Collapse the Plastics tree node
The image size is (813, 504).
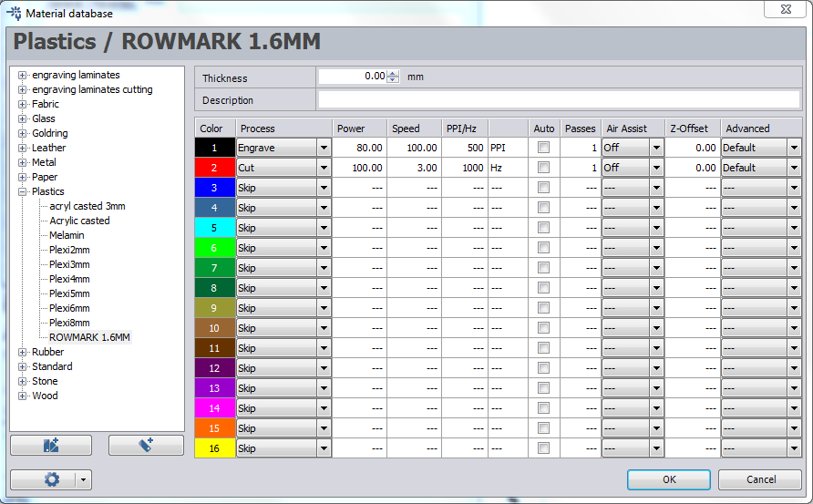22,191
